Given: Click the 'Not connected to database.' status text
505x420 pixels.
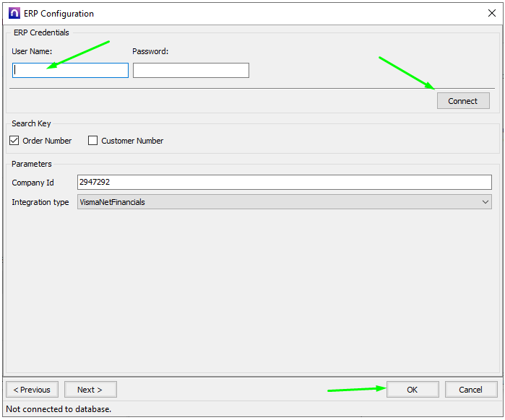Looking at the screenshot, I should (59, 409).
